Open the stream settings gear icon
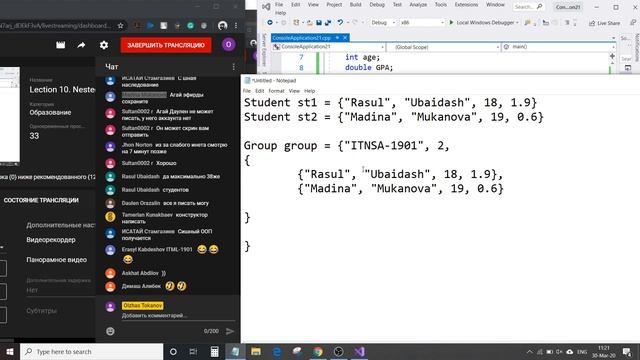This screenshot has height=360, width=640. (104, 45)
